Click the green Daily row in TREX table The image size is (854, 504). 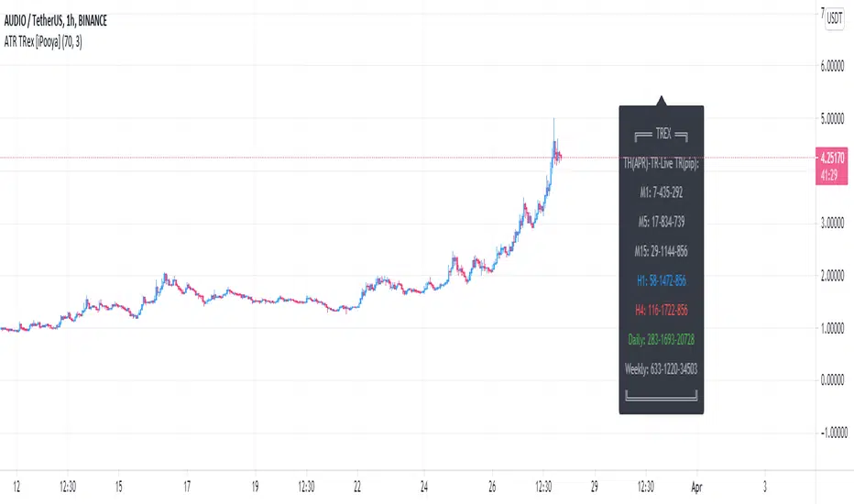tap(661, 337)
